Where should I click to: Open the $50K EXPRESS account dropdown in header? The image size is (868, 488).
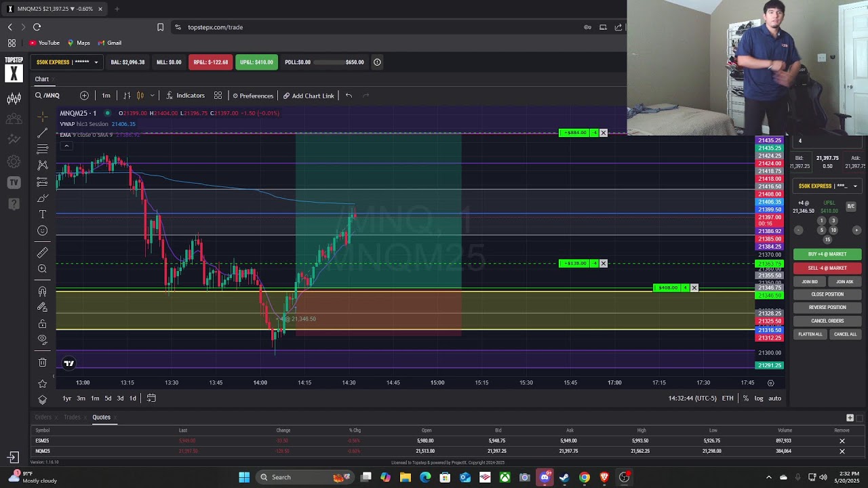tap(67, 62)
